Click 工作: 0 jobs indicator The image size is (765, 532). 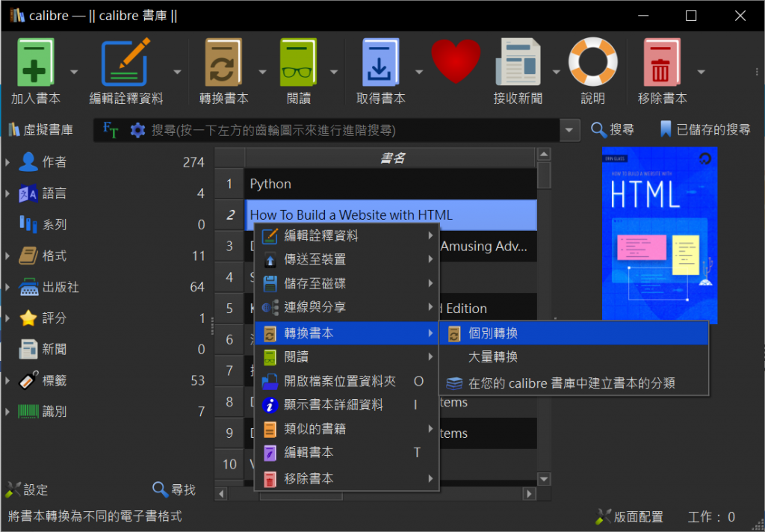(711, 517)
